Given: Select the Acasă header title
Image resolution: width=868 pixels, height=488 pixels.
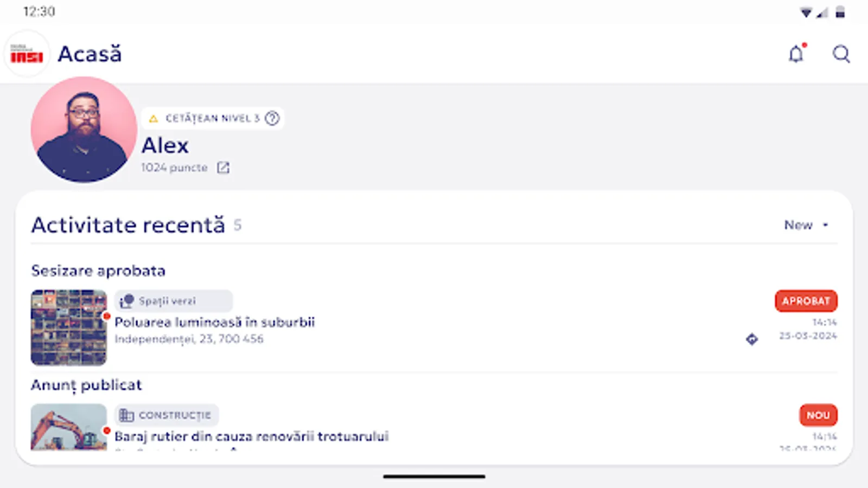Looking at the screenshot, I should coord(90,54).
